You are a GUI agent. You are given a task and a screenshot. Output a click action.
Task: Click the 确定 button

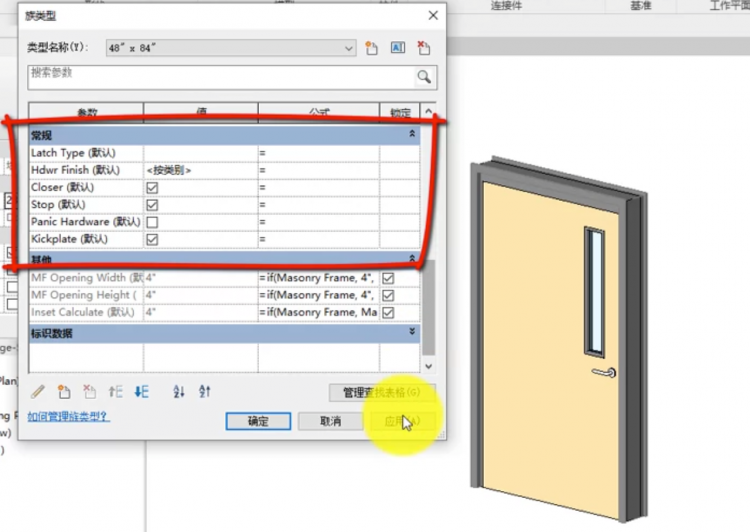pos(258,421)
